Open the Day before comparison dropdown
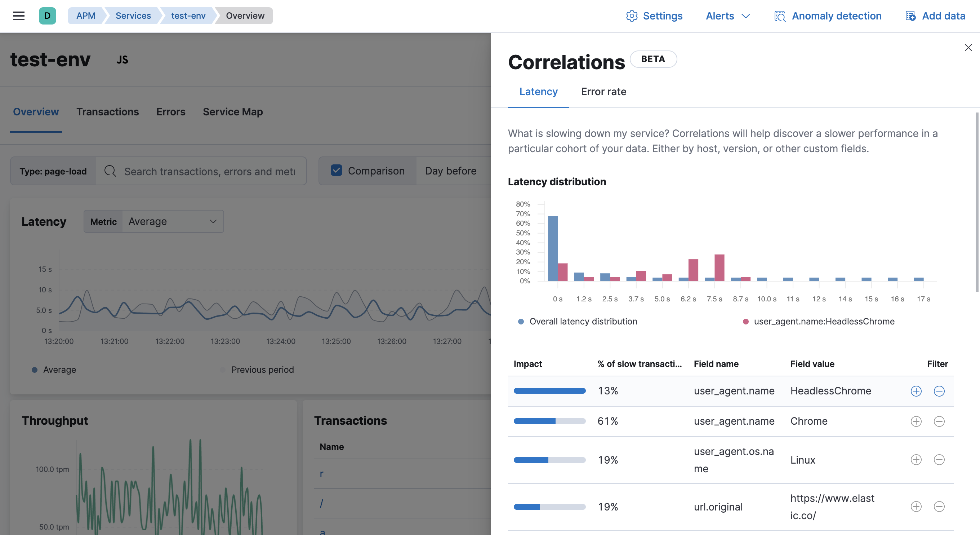Screen dimensions: 980x535 tap(450, 171)
